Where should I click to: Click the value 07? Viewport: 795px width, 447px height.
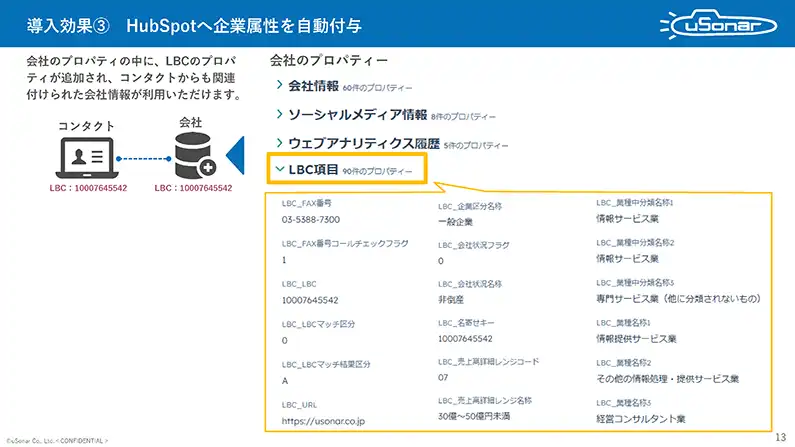[x=443, y=377]
